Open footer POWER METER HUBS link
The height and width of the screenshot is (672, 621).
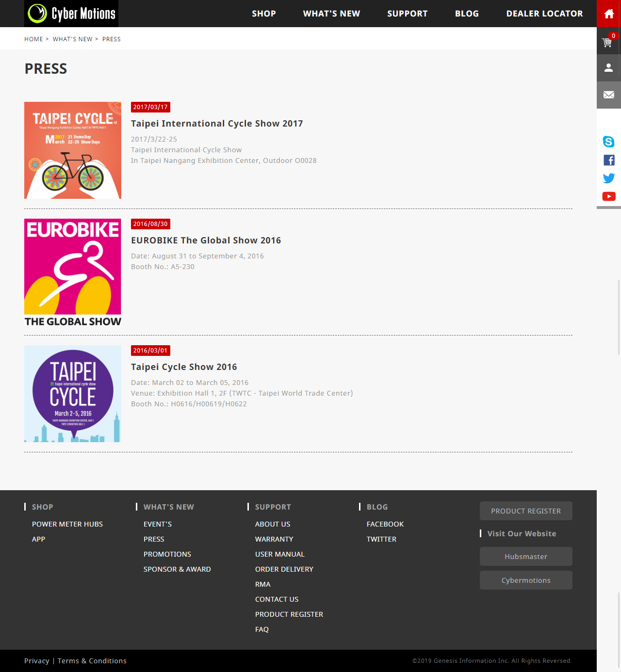(67, 524)
